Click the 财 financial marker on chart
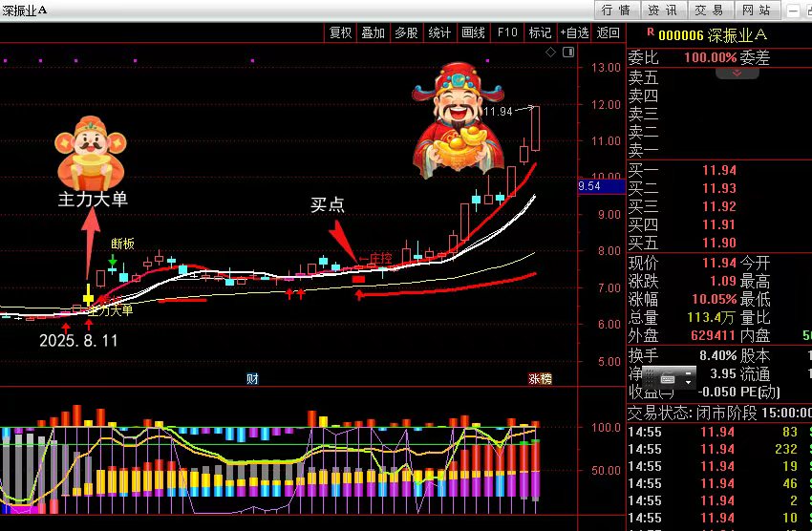Screen dimensions: 812x531 [x=252, y=378]
